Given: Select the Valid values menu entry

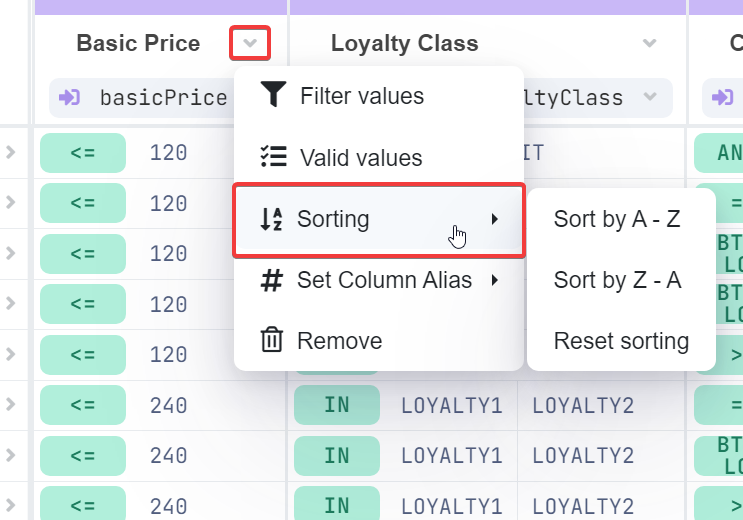Looking at the screenshot, I should click(x=361, y=158).
